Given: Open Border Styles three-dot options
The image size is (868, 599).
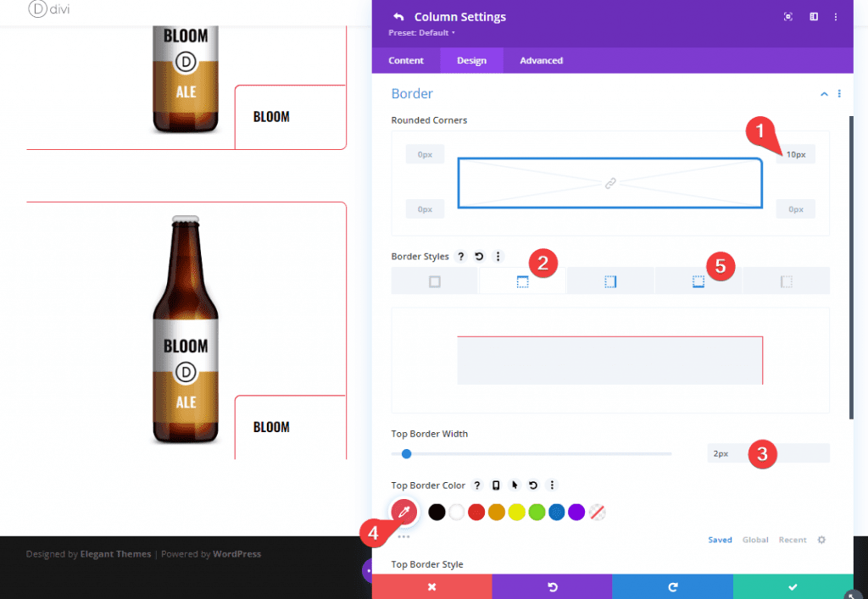Looking at the screenshot, I should point(498,256).
